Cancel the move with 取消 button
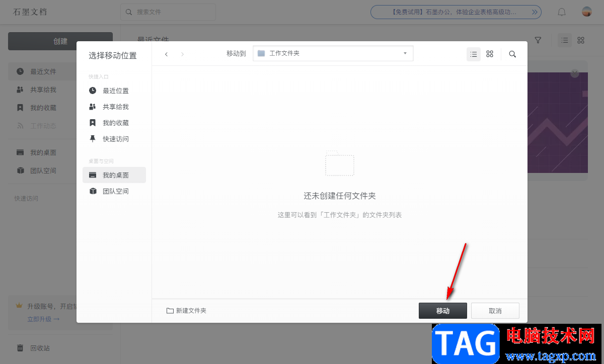604x364 pixels. 495,311
